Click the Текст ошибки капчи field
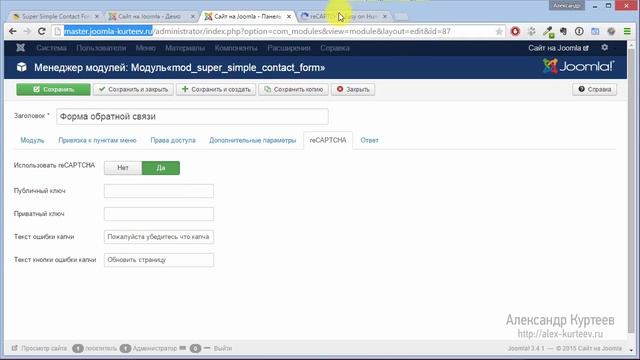Viewport: 640px width, 360px height. 159,237
